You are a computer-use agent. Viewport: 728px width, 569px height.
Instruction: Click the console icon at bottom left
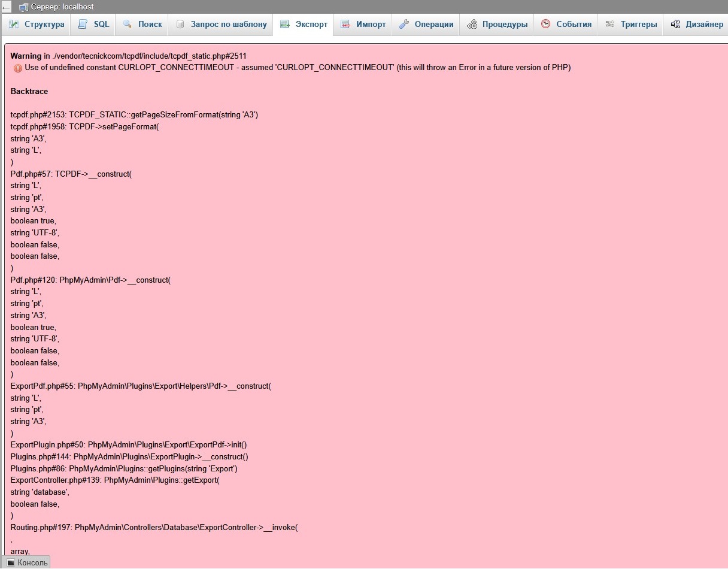(x=10, y=563)
